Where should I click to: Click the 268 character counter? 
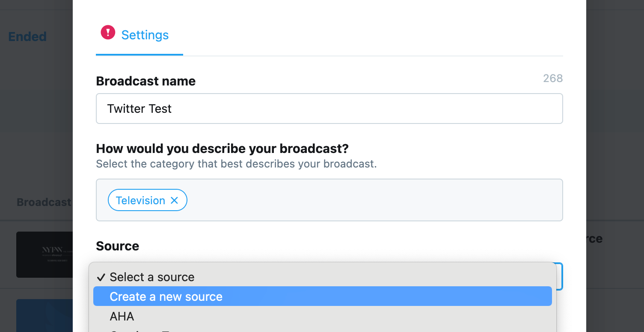pyautogui.click(x=553, y=78)
